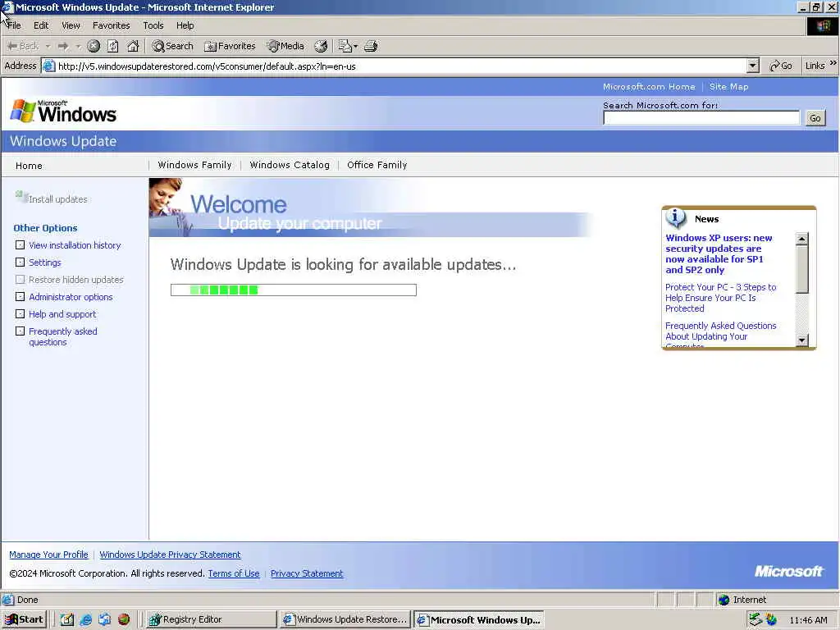The width and height of the screenshot is (840, 630).
Task: Click box icon beside View installation history
Action: tap(20, 244)
